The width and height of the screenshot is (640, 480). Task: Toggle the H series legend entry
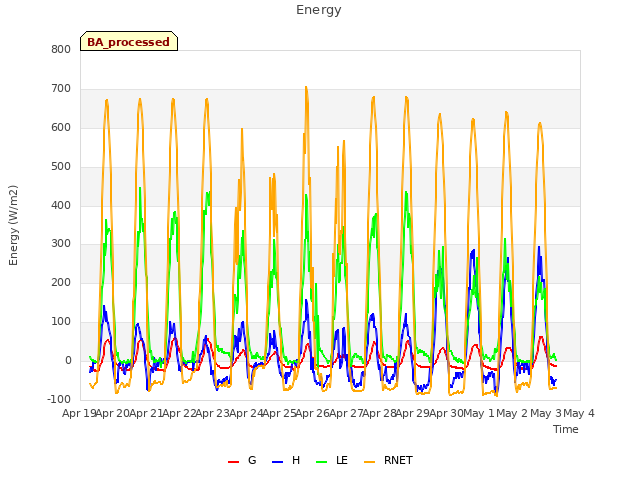[x=286, y=460]
